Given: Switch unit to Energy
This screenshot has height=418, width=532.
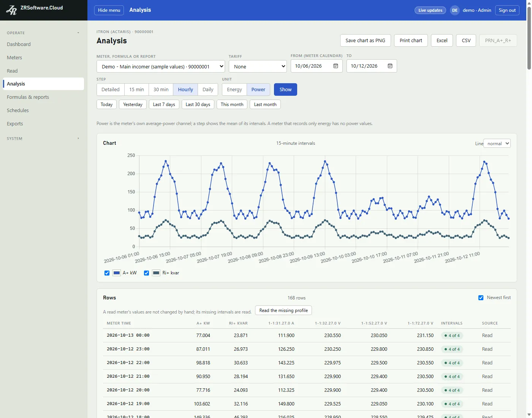Looking at the screenshot, I should [234, 90].
